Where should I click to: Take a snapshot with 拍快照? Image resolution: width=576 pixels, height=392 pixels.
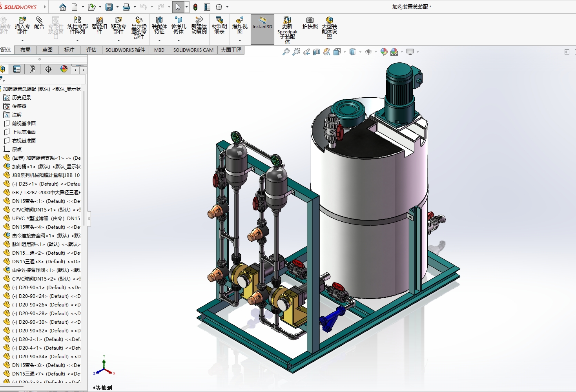[310, 23]
